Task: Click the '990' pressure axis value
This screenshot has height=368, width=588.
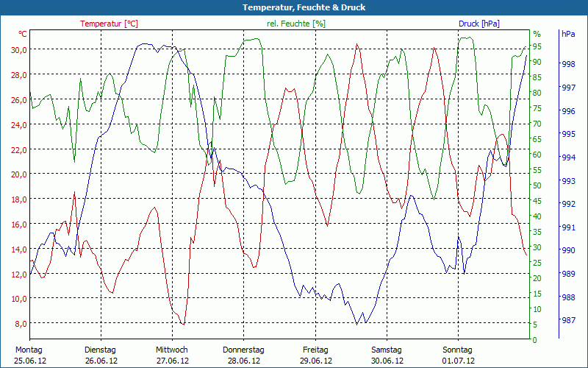Action: (x=568, y=250)
